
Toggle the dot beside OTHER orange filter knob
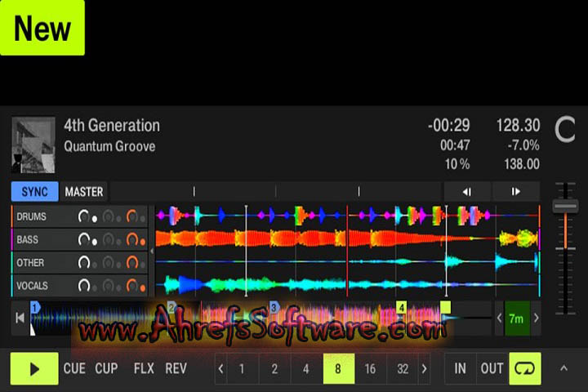tap(142, 265)
